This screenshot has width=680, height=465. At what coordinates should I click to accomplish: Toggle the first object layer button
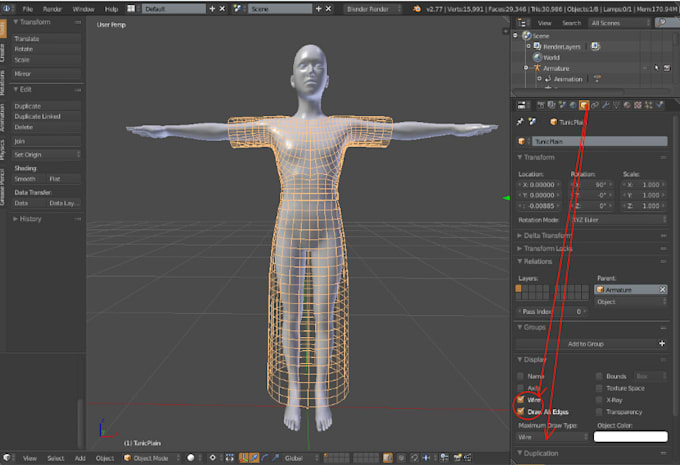(x=518, y=288)
